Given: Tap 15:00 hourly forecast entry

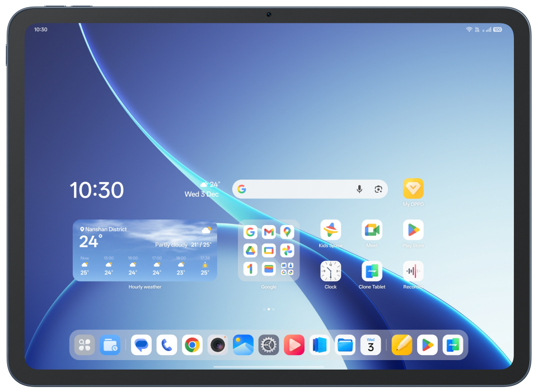Looking at the screenshot, I should 109,265.
